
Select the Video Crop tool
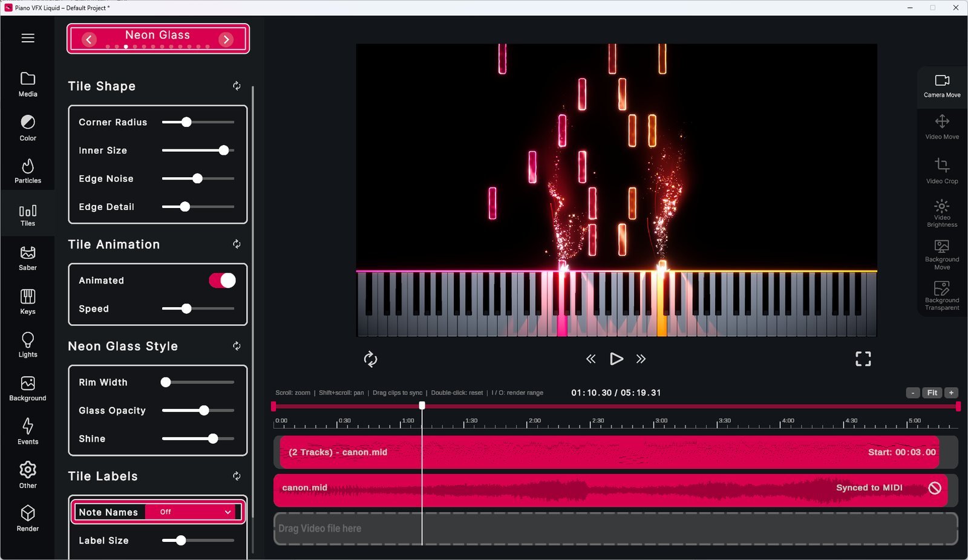pos(942,171)
